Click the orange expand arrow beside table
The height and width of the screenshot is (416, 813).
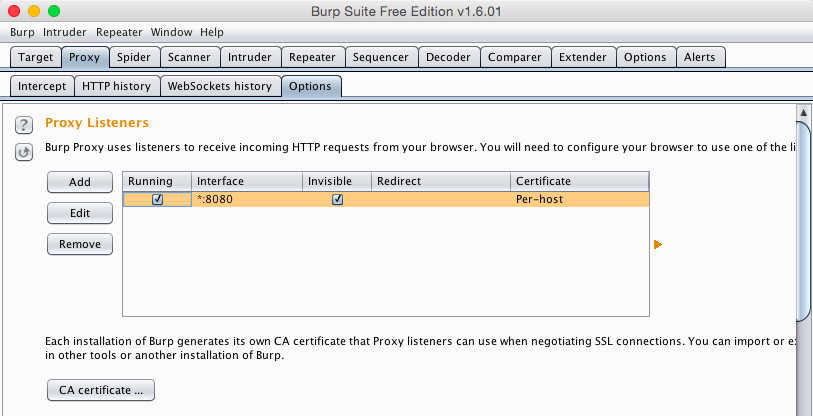658,244
